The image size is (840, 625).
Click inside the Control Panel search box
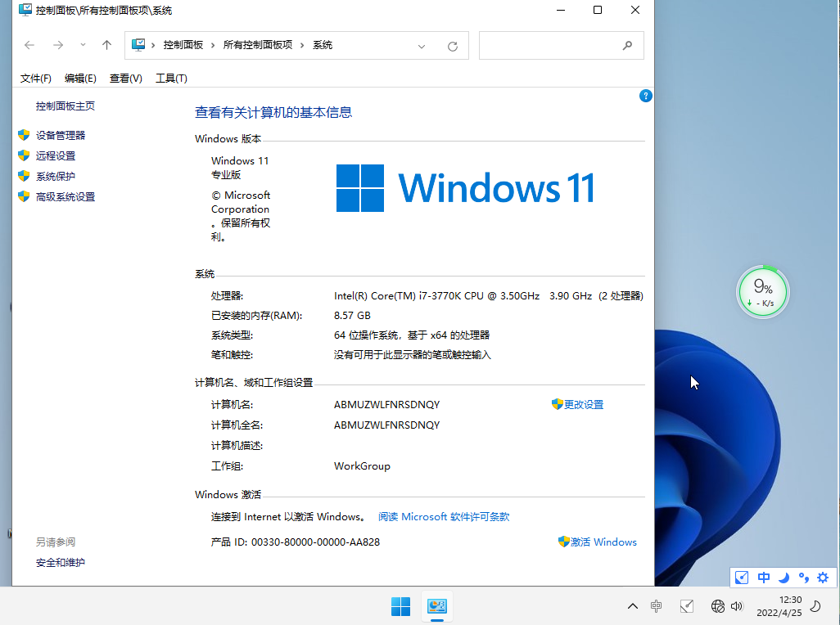(x=561, y=46)
